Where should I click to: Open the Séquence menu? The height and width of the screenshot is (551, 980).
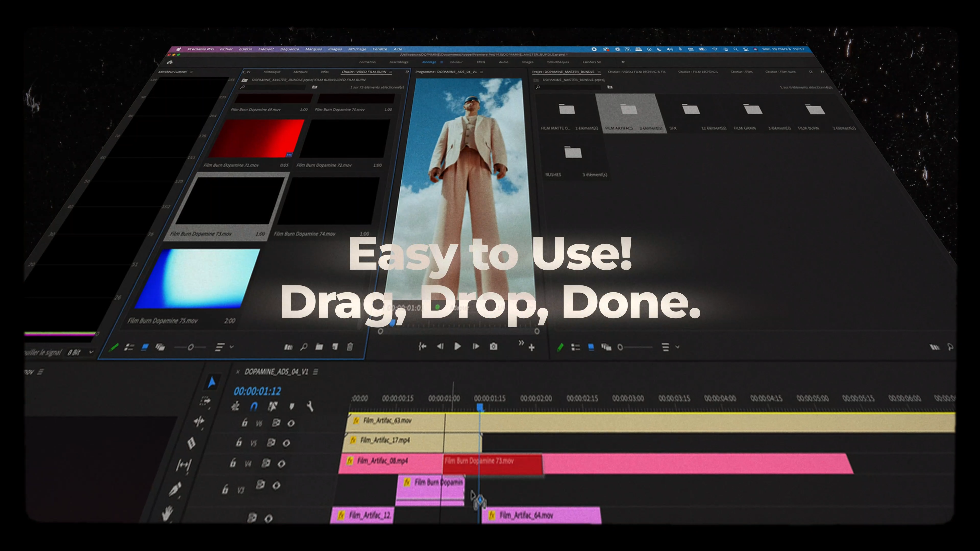tap(289, 49)
